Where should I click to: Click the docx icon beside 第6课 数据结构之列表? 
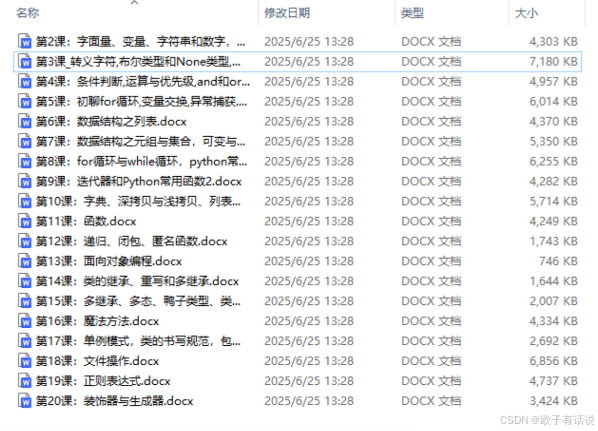click(x=24, y=121)
